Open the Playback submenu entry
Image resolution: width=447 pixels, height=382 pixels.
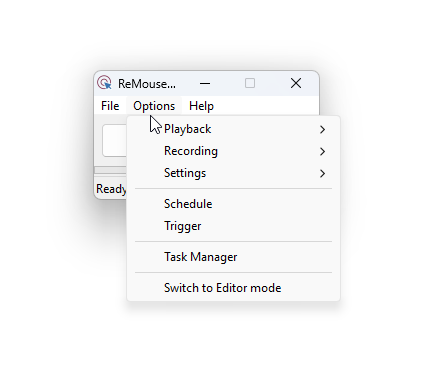(x=233, y=129)
